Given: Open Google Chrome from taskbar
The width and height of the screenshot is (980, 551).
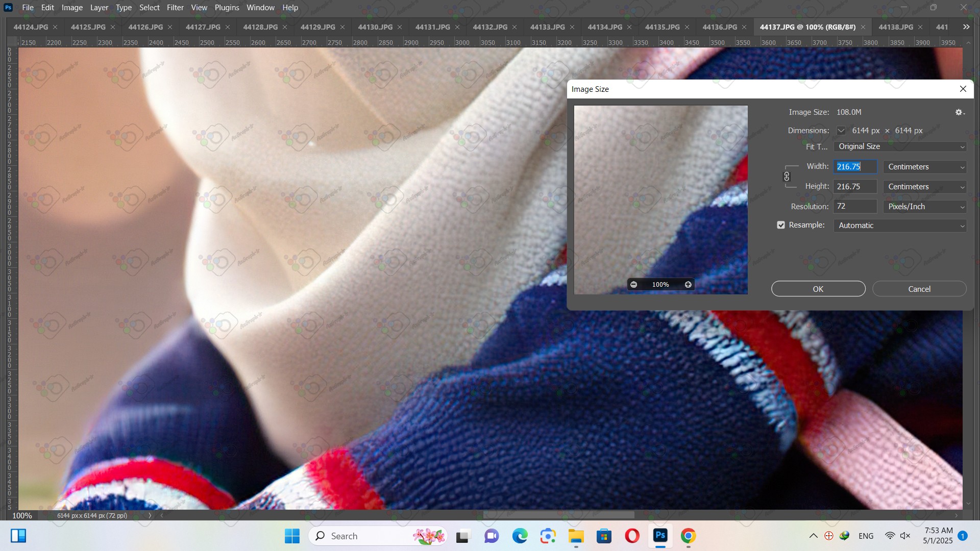Looking at the screenshot, I should click(688, 536).
